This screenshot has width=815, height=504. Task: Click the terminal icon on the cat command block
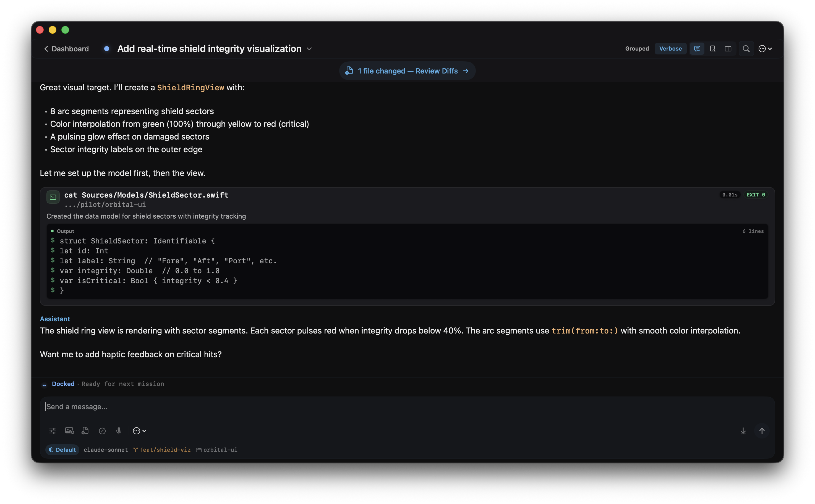point(53,197)
